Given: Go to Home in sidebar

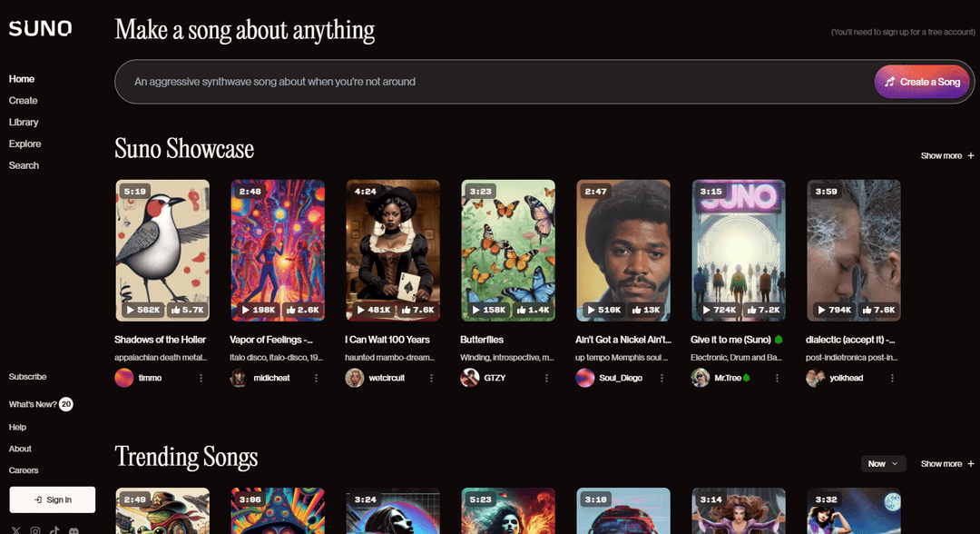Looking at the screenshot, I should pyautogui.click(x=22, y=79).
